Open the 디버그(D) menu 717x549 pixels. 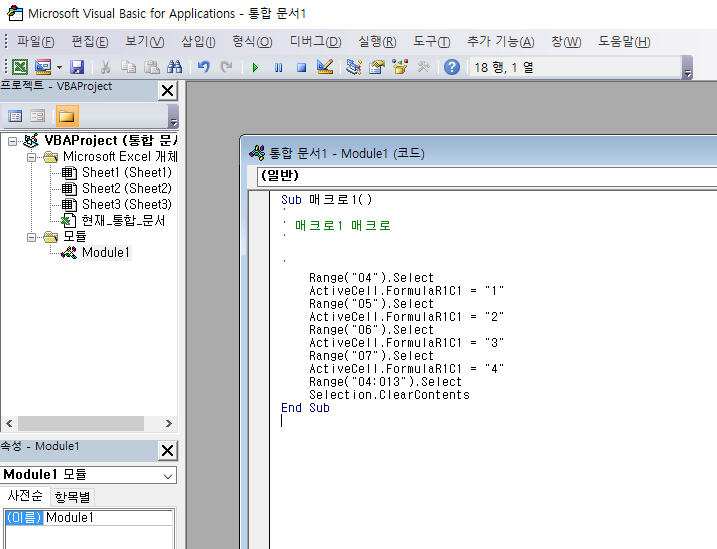(316, 42)
